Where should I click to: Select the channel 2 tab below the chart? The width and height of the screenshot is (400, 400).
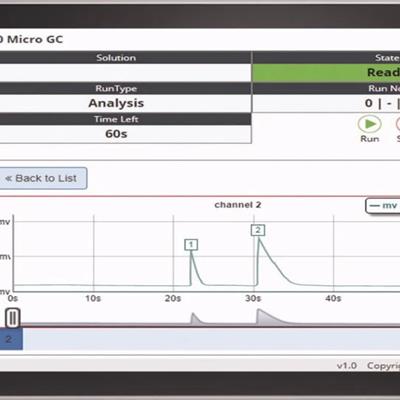tap(11, 339)
